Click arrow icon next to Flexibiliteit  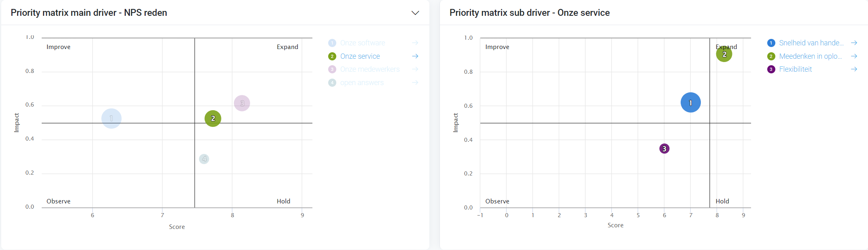[854, 69]
